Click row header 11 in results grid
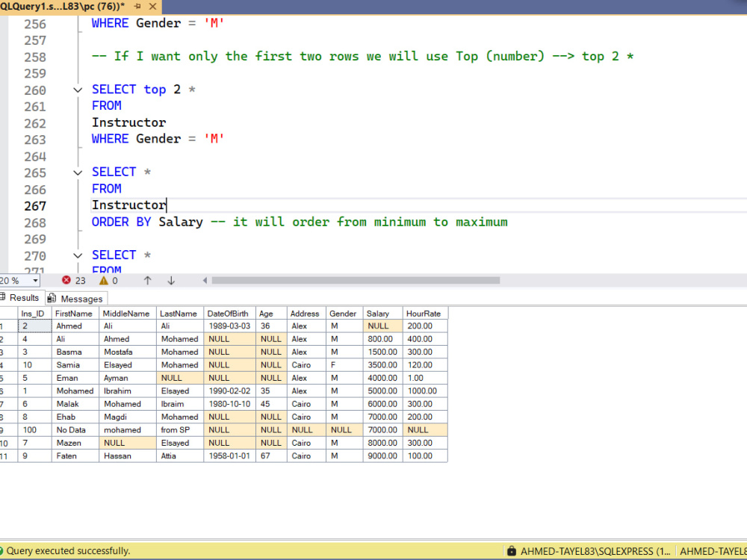 pos(8,455)
